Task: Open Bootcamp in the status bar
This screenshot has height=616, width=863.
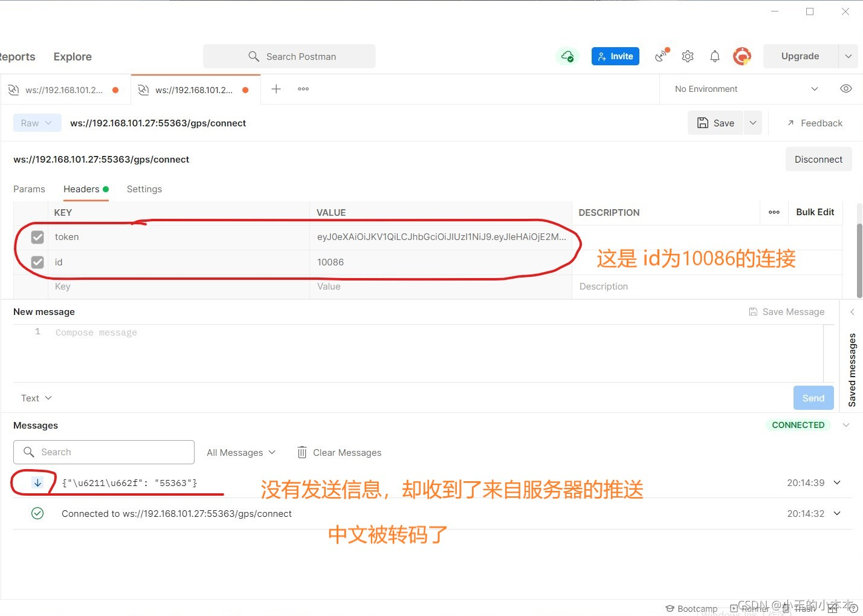Action: (x=691, y=608)
